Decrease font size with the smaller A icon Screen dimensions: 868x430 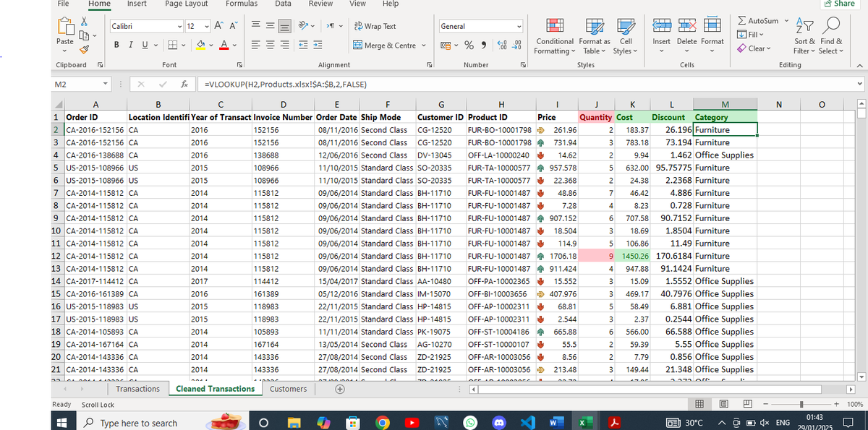pos(234,27)
